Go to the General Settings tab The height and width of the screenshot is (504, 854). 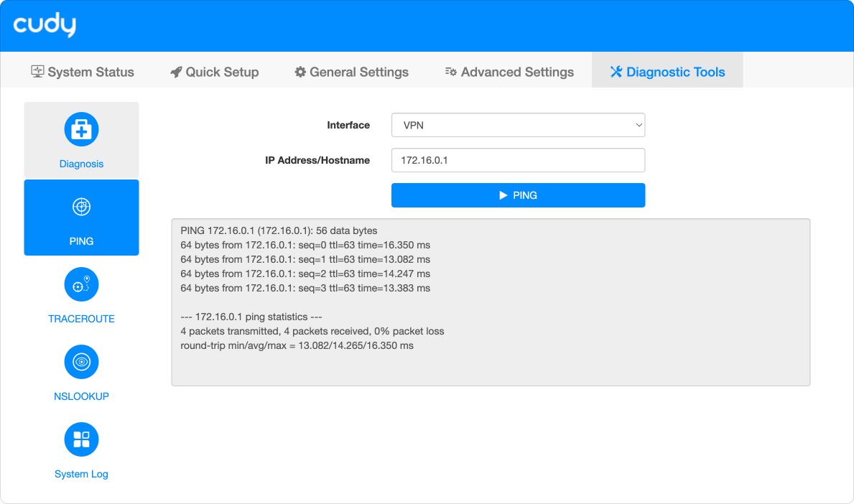click(x=351, y=72)
